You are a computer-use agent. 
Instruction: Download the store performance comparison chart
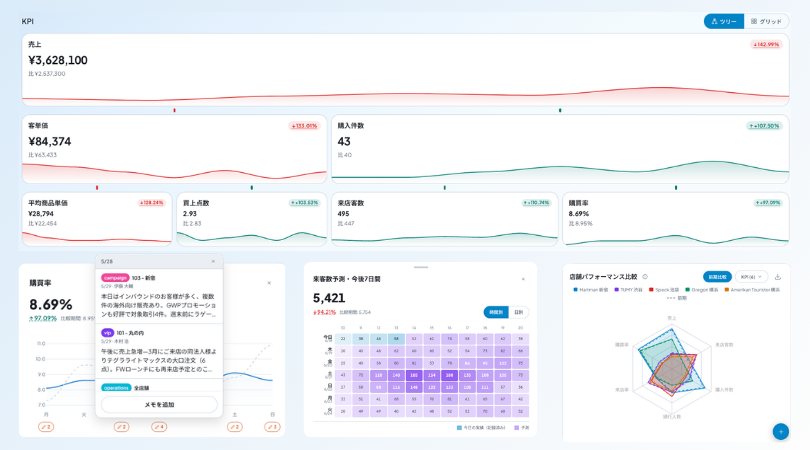click(777, 277)
